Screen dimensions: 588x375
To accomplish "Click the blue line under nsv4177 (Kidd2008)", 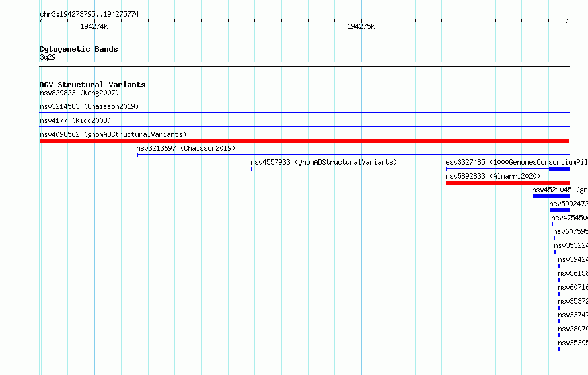I will click(304, 127).
